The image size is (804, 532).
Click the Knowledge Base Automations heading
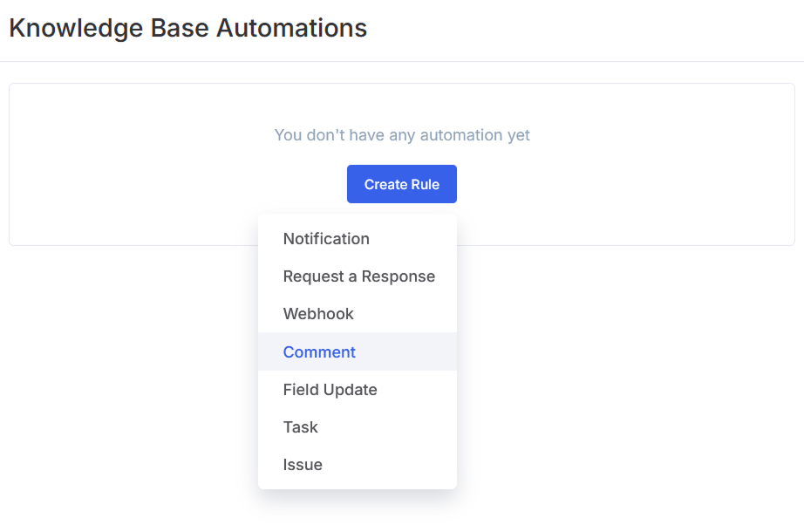click(x=187, y=28)
